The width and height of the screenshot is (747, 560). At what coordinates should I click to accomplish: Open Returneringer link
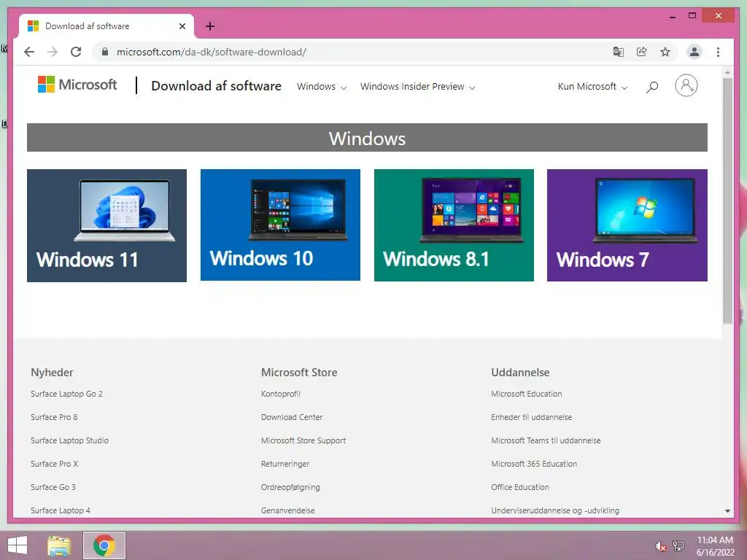tap(285, 464)
